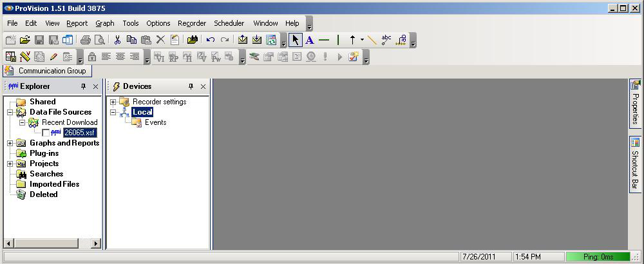
Task: Expand the Projects node
Action: coord(10,164)
